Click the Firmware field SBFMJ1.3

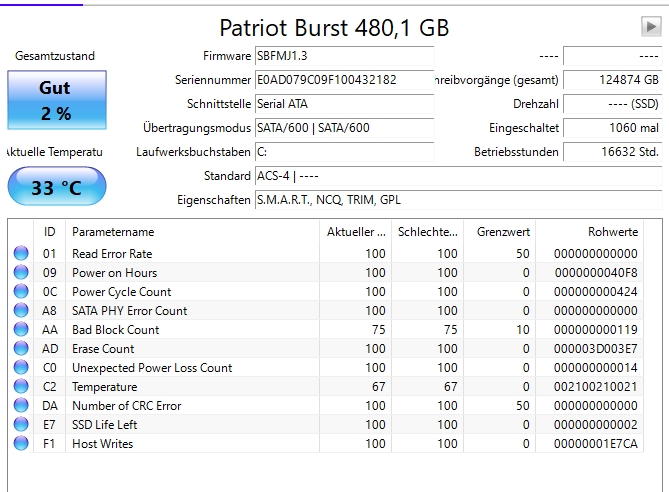(345, 56)
